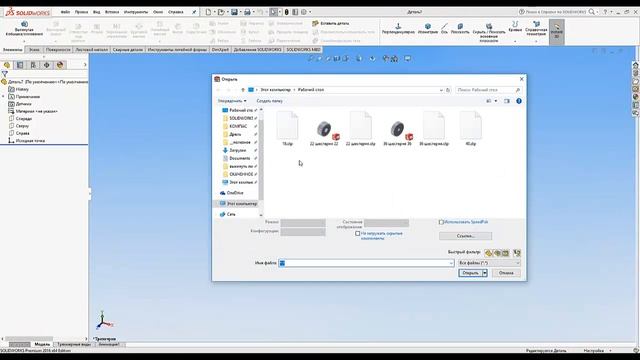Click the Print icon in top toolbar

coord(247,12)
